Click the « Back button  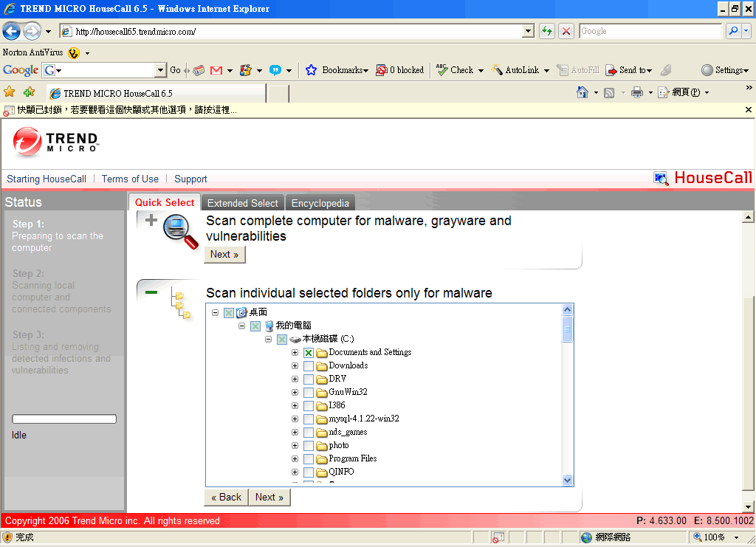point(226,498)
